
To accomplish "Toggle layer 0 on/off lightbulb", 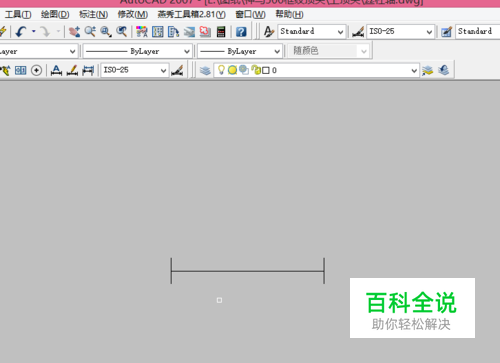I will pyautogui.click(x=221, y=70).
